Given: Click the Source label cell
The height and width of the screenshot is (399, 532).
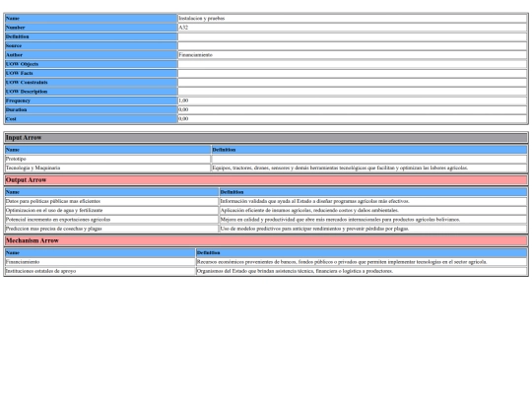Looking at the screenshot, I should click(x=91, y=45).
